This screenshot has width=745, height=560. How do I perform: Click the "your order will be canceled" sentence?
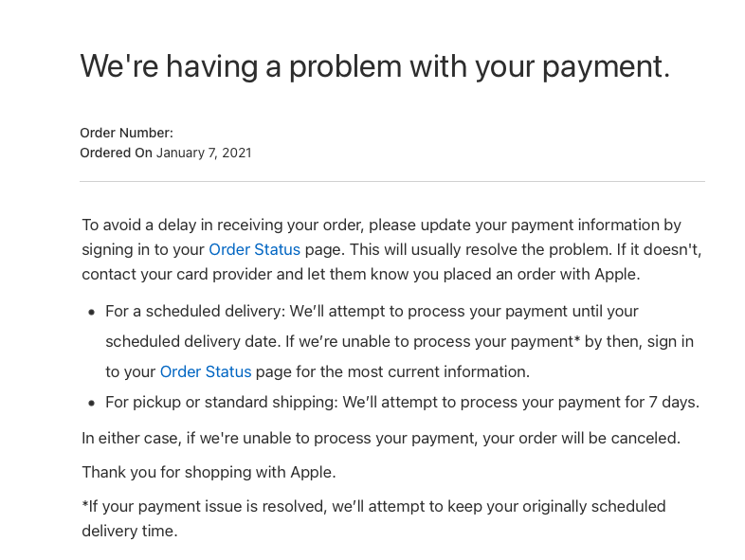[582, 438]
